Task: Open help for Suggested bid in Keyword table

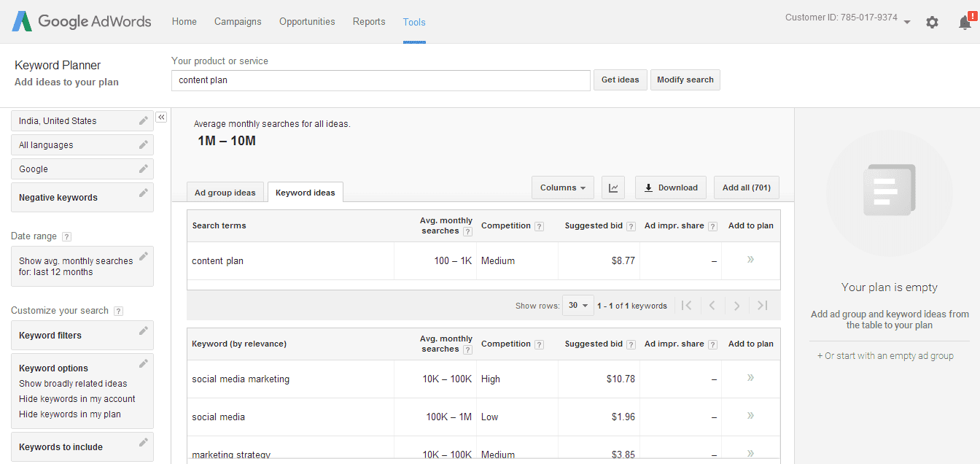Action: pyautogui.click(x=631, y=344)
